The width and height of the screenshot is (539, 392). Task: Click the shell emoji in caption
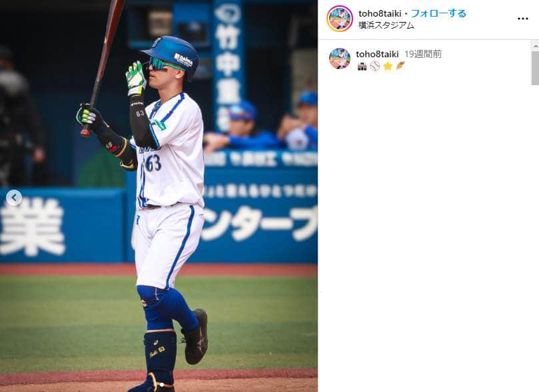(400, 66)
